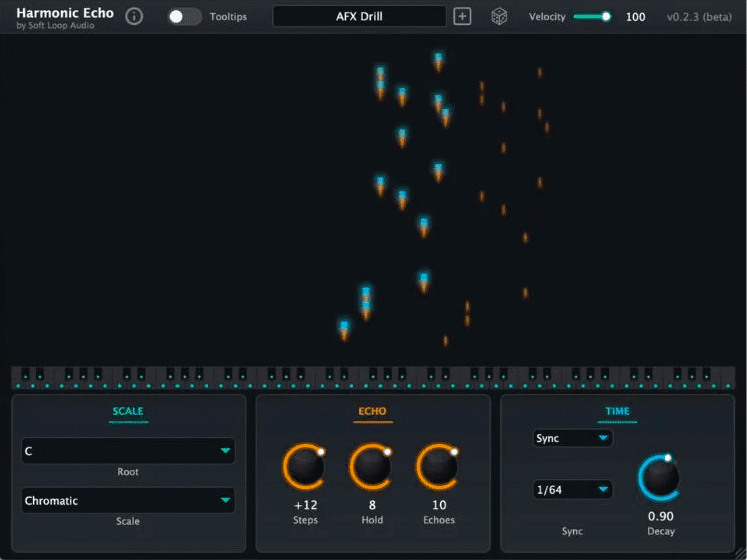Open the Root note dropdown showing C
Viewport: 747px width, 560px height.
coord(128,451)
